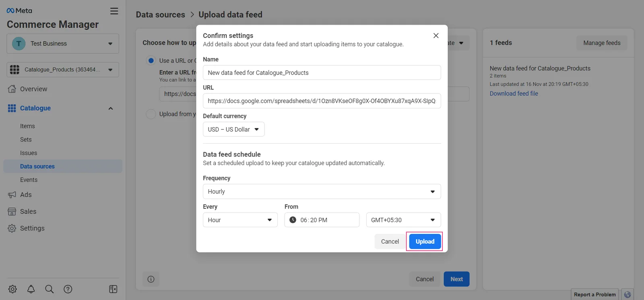Screen dimensions: 644x300
Task: Open the Sales section
Action: (28, 211)
